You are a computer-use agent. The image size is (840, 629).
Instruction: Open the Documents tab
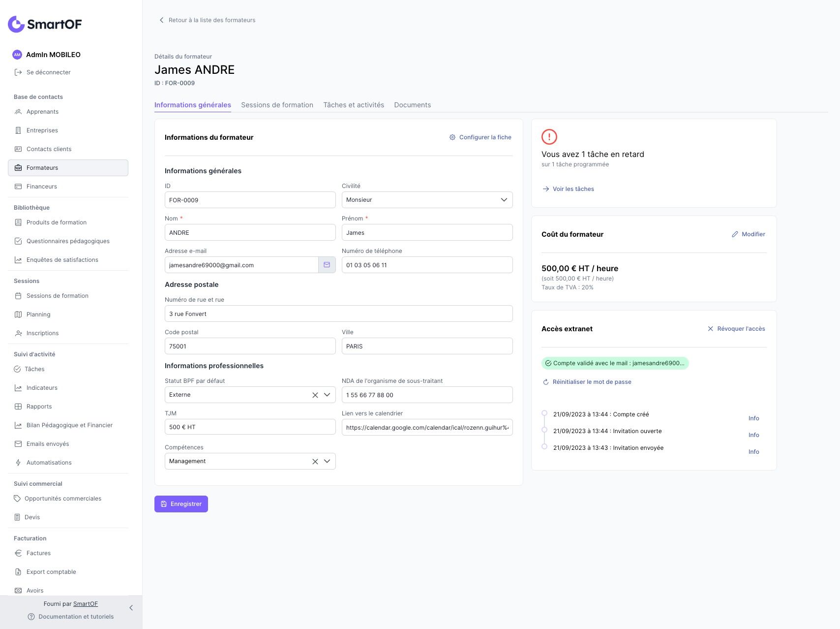point(412,105)
